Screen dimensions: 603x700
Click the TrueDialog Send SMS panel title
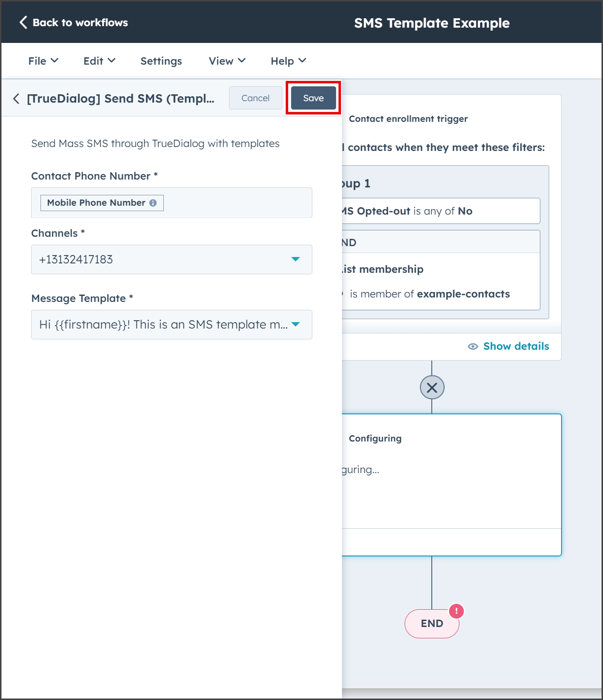(x=121, y=99)
